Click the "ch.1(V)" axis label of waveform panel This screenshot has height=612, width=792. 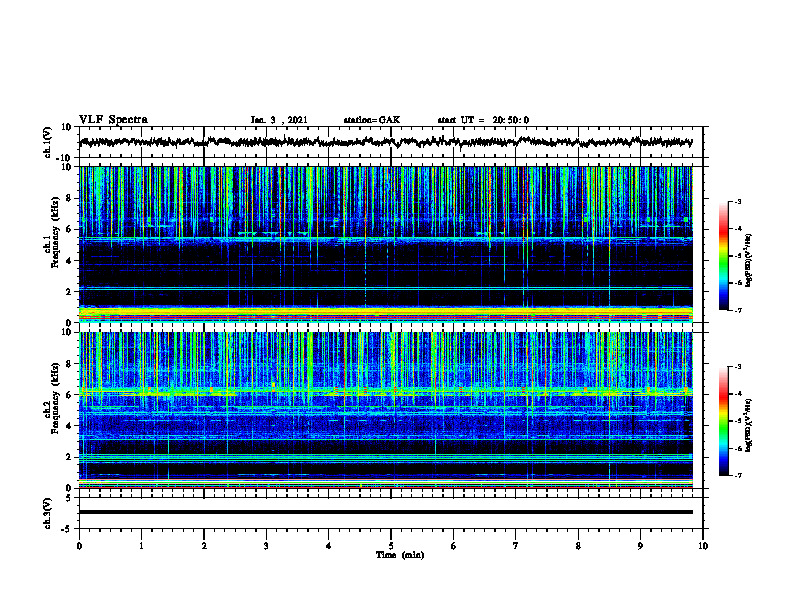click(48, 142)
